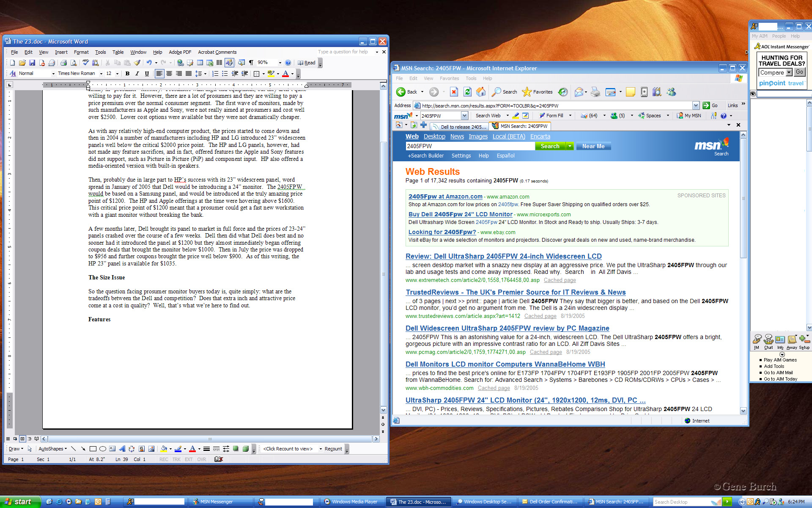This screenshot has width=812, height=508.
Task: Click the red Font Color swatch in Word
Action: click(285, 74)
